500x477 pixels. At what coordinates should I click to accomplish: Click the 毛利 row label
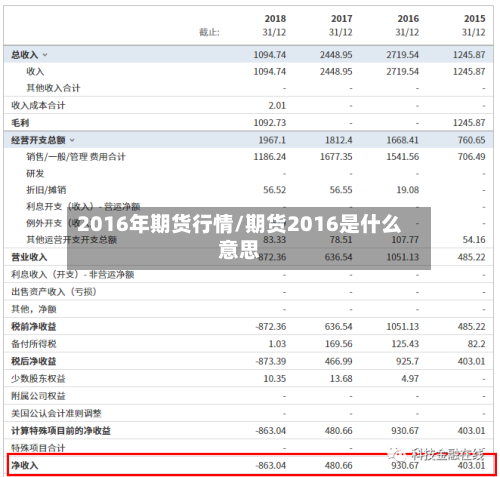tap(20, 123)
